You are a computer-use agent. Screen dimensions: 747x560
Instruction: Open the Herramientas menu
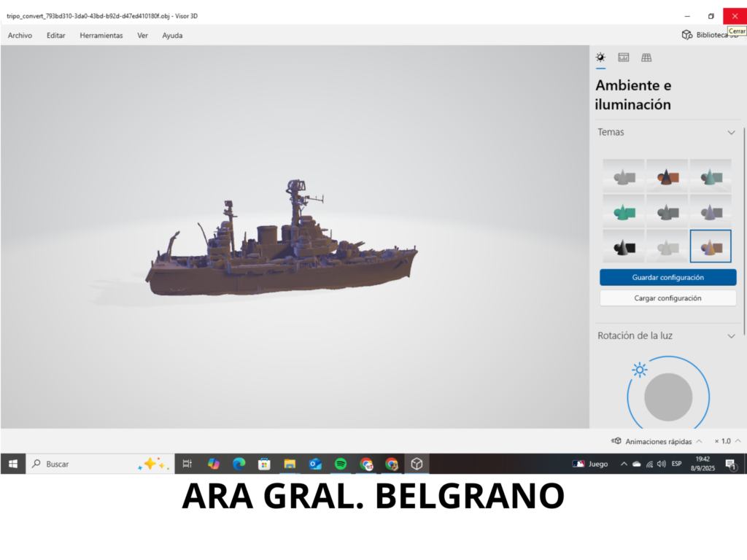[101, 35]
